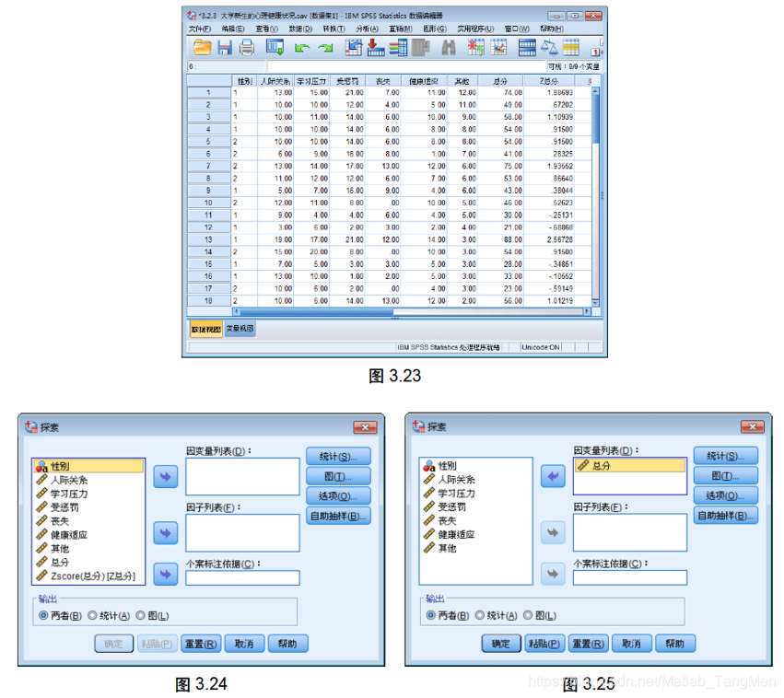Click data editor horizontal scrollbar thumb
The image size is (784, 698).
317,311
